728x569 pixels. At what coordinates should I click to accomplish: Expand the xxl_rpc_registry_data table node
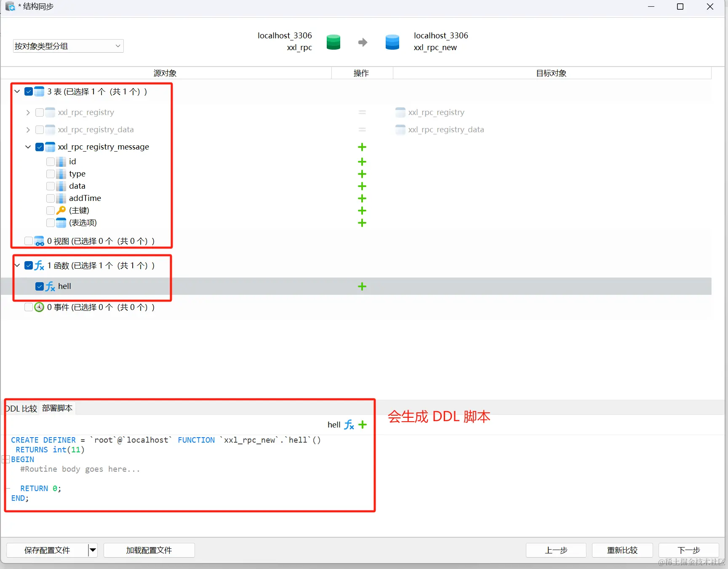28,130
